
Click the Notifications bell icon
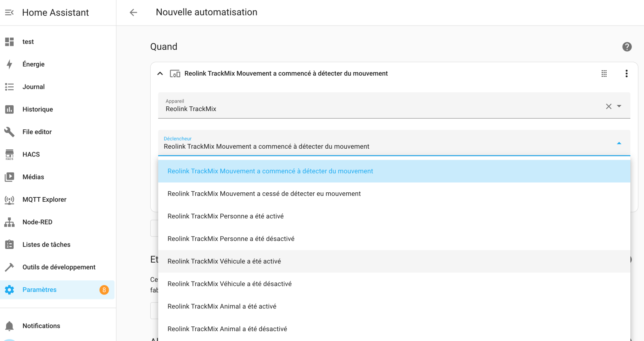(x=9, y=326)
